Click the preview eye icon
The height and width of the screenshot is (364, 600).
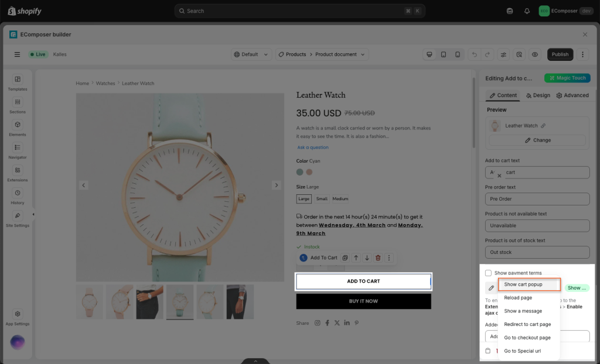tap(535, 54)
